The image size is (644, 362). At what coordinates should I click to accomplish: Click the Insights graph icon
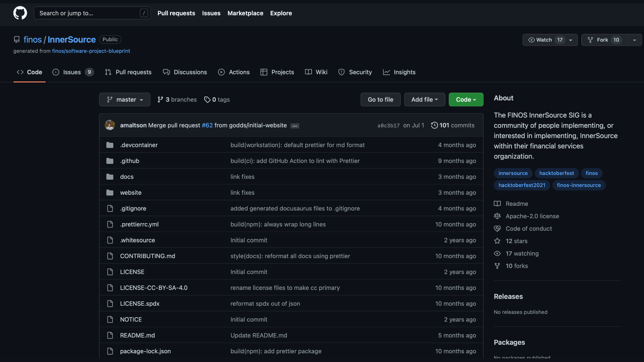[386, 72]
